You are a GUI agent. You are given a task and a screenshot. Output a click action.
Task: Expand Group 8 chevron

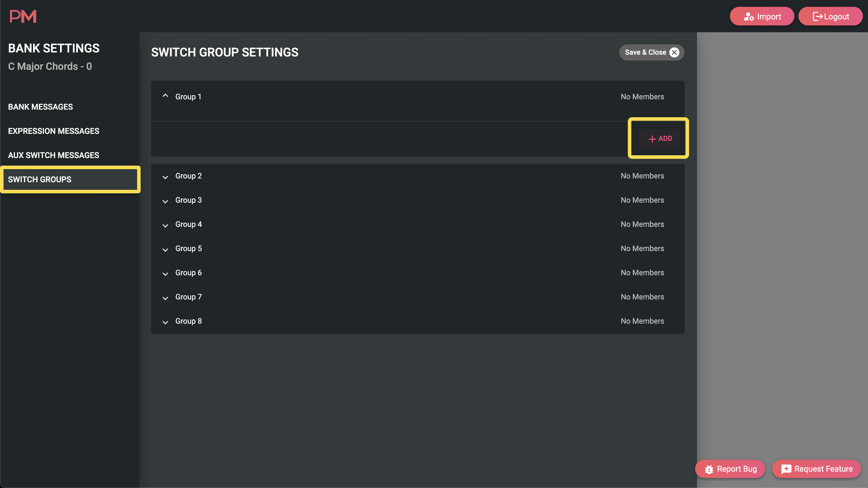(165, 322)
